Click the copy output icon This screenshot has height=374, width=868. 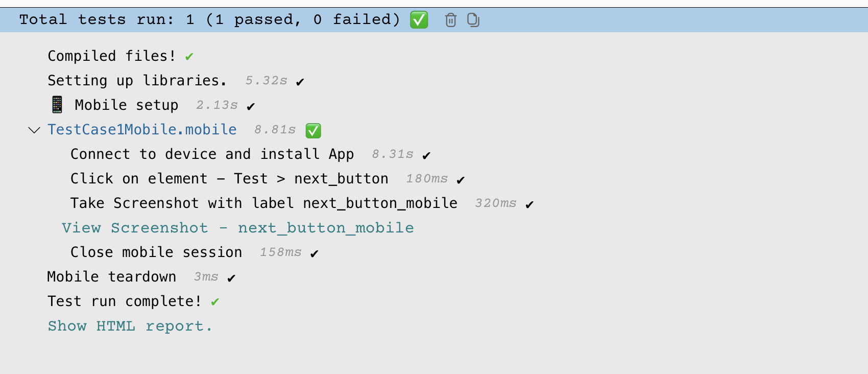473,20
